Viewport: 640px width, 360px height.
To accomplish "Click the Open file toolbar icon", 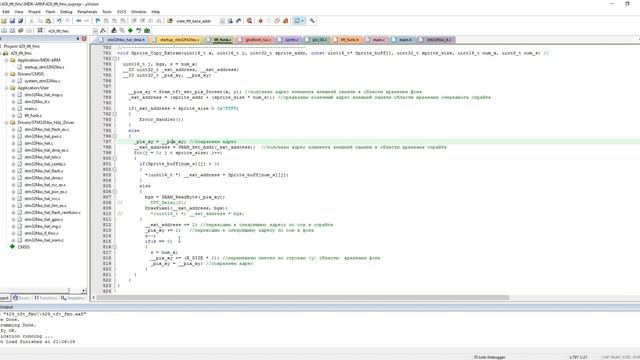I will tap(4, 21).
